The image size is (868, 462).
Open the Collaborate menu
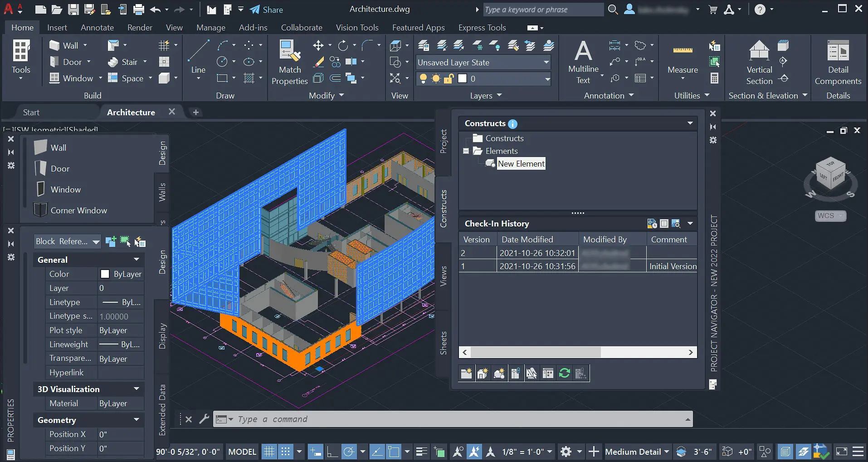click(x=301, y=27)
